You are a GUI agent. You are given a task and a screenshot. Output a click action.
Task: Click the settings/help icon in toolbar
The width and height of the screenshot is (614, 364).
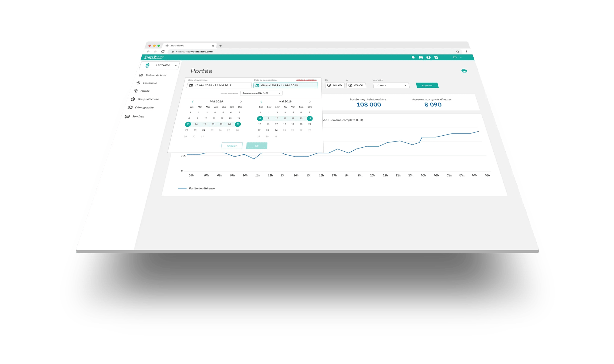(x=430, y=58)
